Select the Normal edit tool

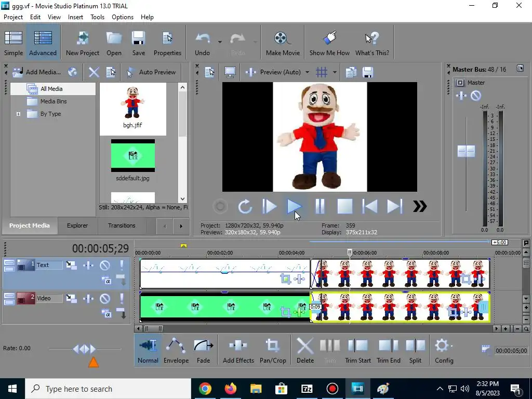point(148,351)
